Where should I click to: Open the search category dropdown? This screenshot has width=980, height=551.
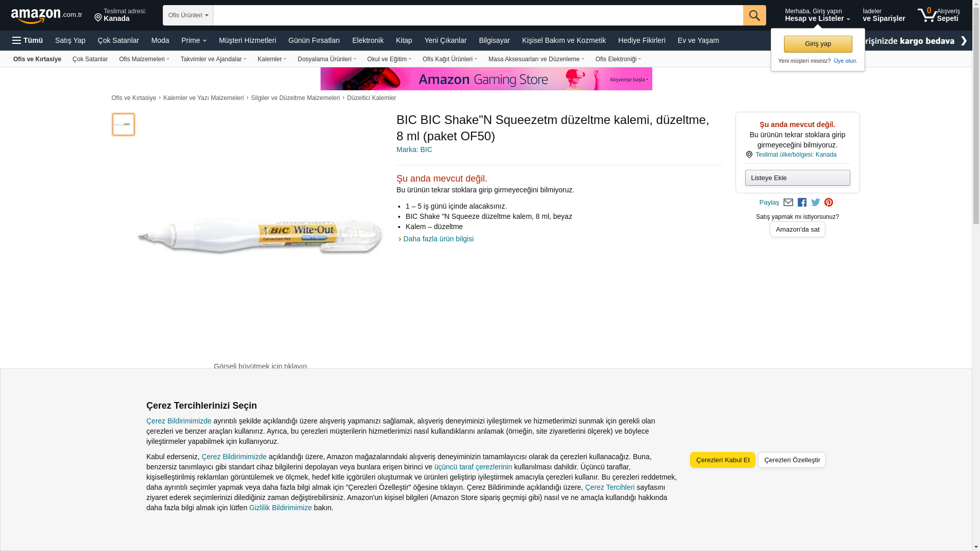point(188,15)
